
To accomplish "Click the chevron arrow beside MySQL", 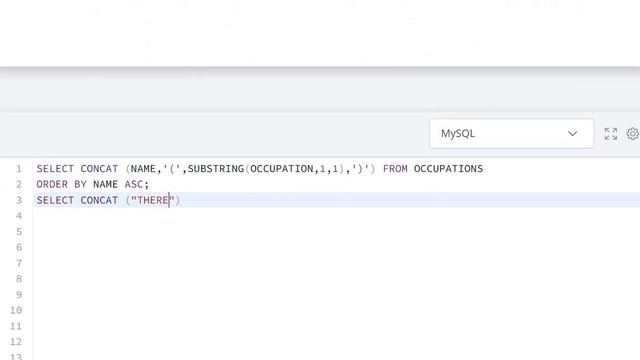I will pos(572,133).
